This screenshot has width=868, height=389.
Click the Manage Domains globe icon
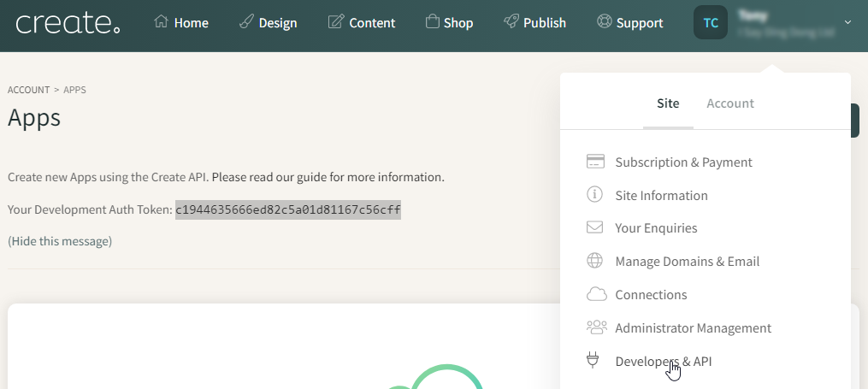pyautogui.click(x=594, y=261)
